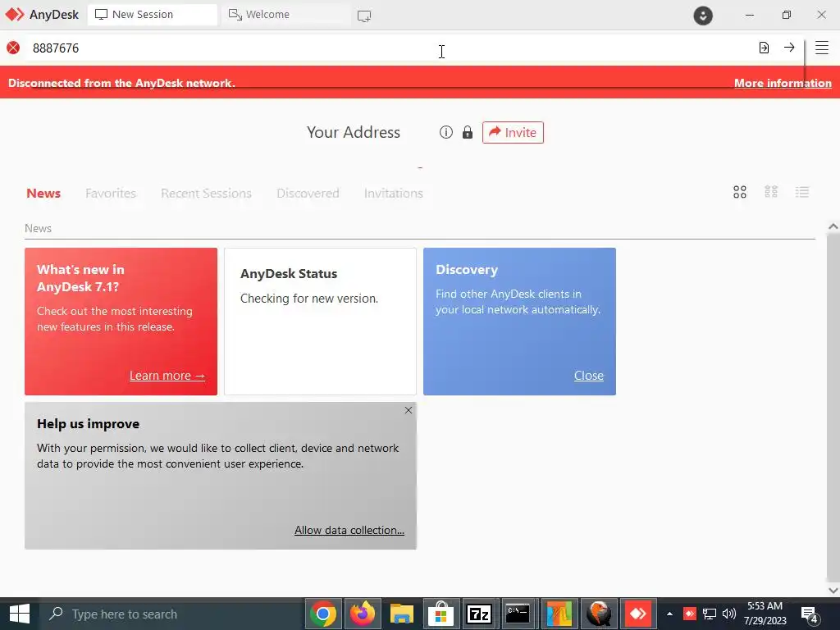Open the volume control in the tray
The image size is (840, 630).
pyautogui.click(x=729, y=614)
